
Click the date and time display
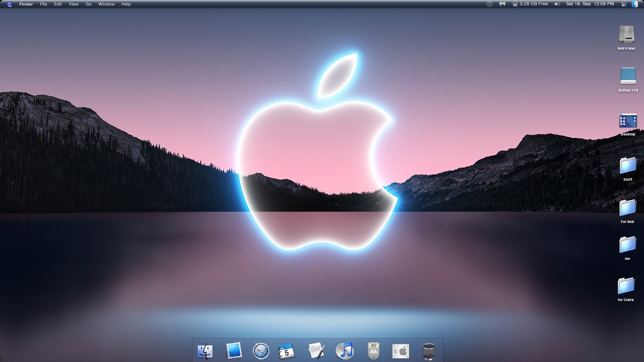[x=590, y=4]
